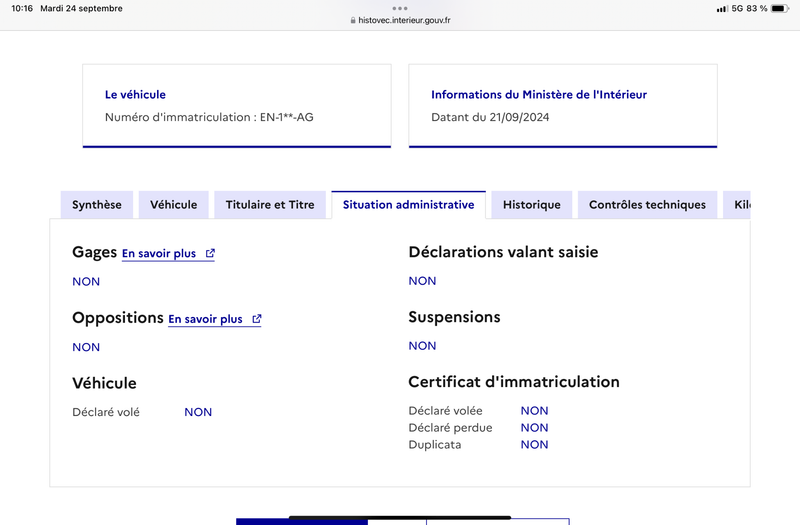Click the Duplicata label

[435, 444]
